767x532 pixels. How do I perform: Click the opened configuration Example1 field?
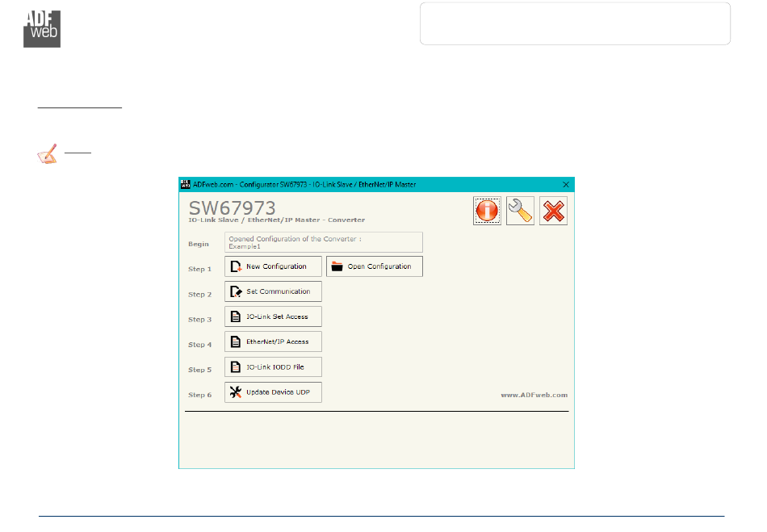tap(323, 242)
